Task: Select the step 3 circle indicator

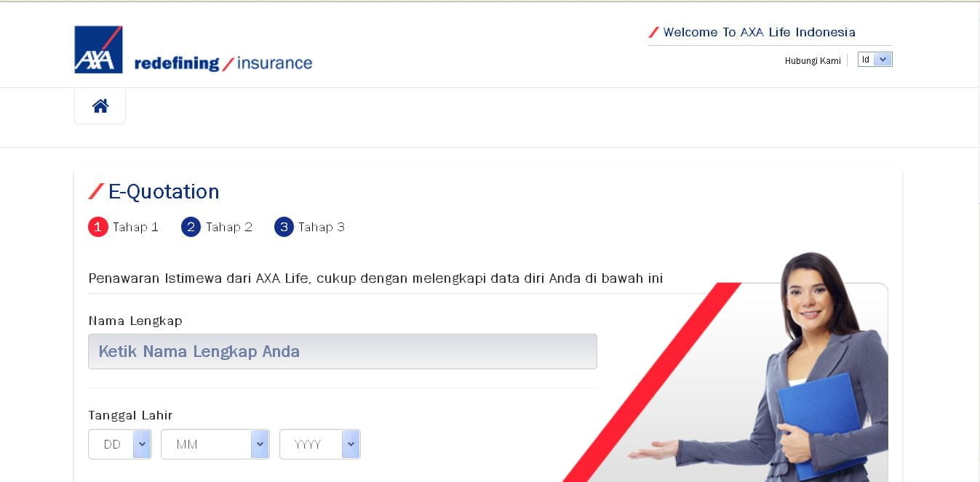Action: pos(284,227)
